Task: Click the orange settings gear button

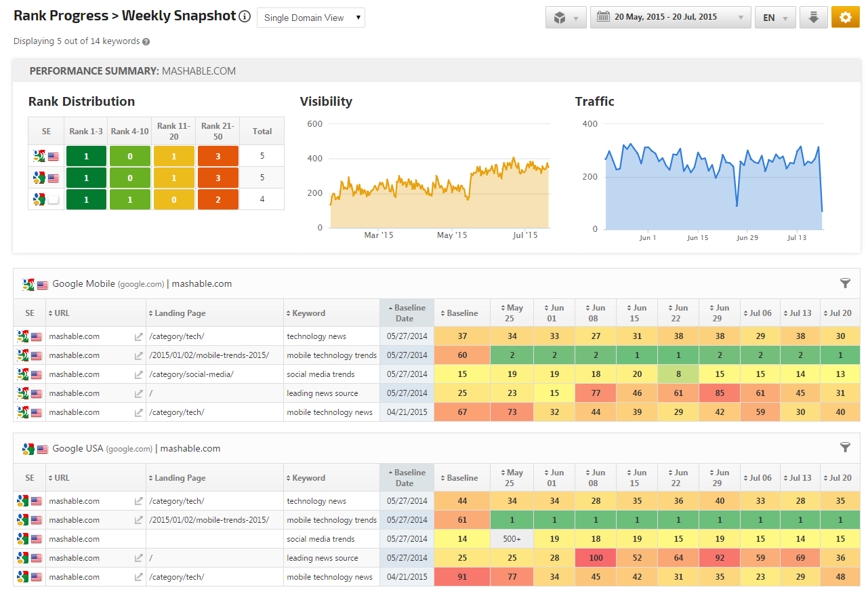Action: tap(845, 18)
